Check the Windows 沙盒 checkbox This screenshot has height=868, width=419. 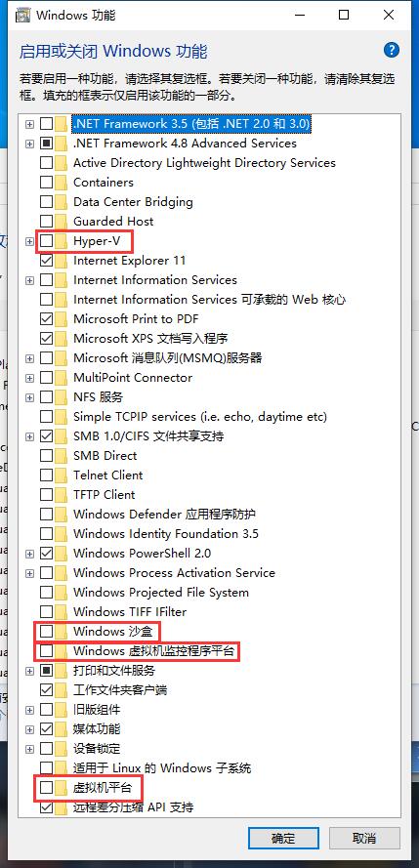click(47, 631)
